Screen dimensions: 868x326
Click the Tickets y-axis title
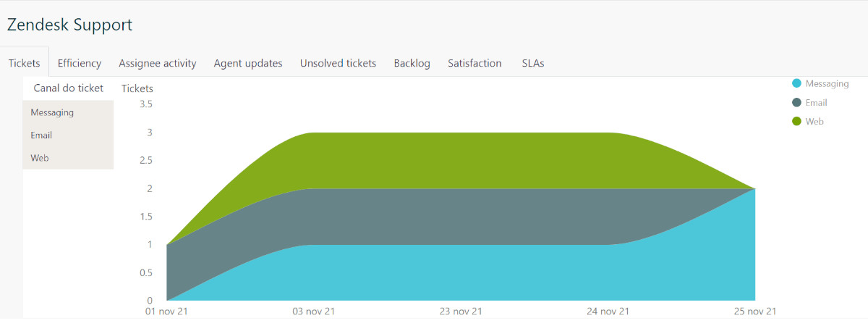tap(137, 88)
